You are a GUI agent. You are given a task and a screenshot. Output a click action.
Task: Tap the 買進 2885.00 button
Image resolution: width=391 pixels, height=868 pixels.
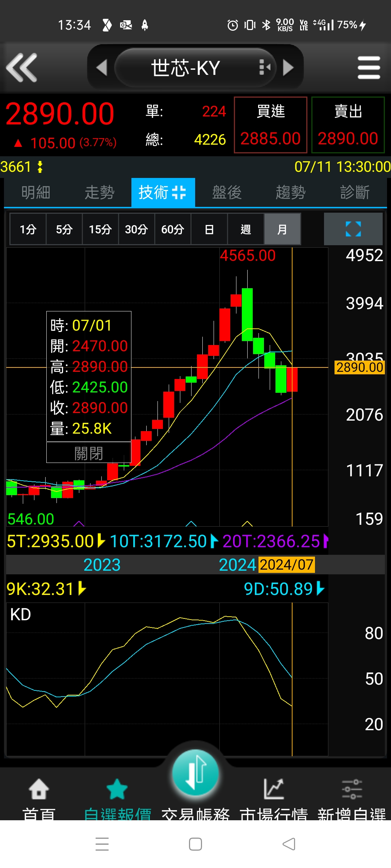(x=270, y=125)
